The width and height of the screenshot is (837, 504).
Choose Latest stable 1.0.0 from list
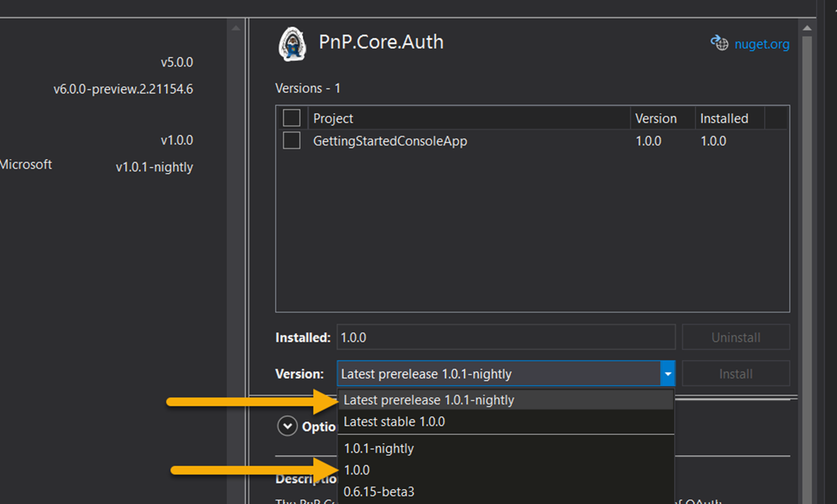[394, 422]
